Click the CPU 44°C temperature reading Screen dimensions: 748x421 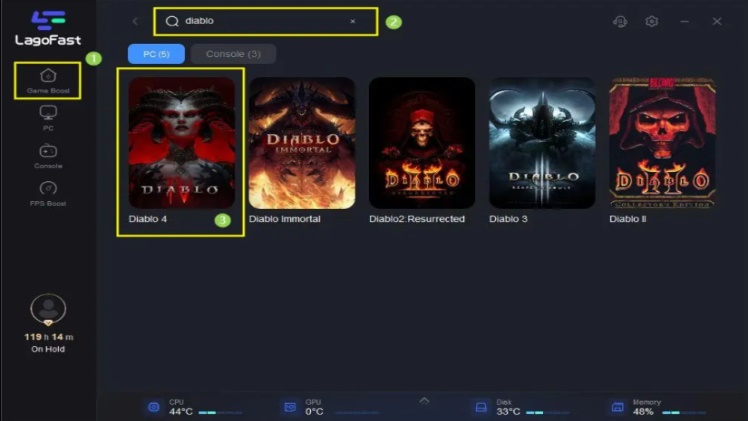coord(181,411)
